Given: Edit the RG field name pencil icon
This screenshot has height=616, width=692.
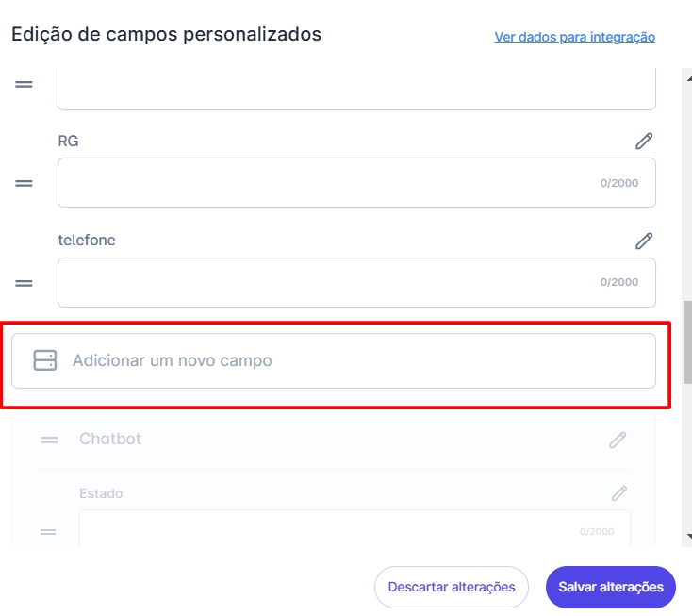Looking at the screenshot, I should (x=644, y=142).
